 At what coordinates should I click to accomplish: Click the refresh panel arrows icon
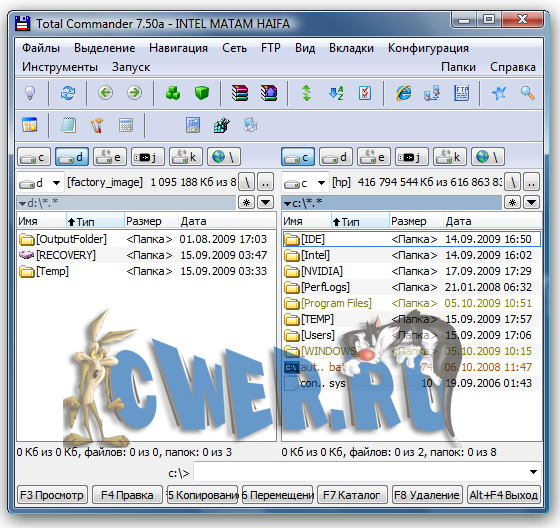pos(68,93)
